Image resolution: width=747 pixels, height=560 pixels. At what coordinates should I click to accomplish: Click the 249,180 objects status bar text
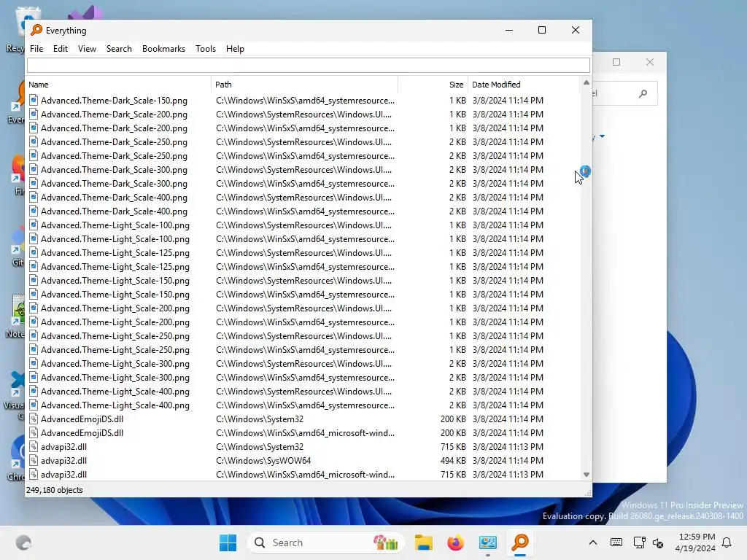pos(54,490)
